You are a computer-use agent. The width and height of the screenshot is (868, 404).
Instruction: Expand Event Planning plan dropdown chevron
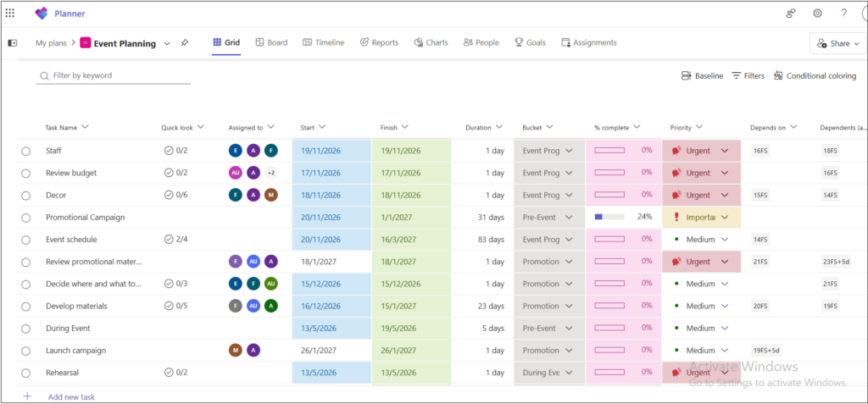167,43
